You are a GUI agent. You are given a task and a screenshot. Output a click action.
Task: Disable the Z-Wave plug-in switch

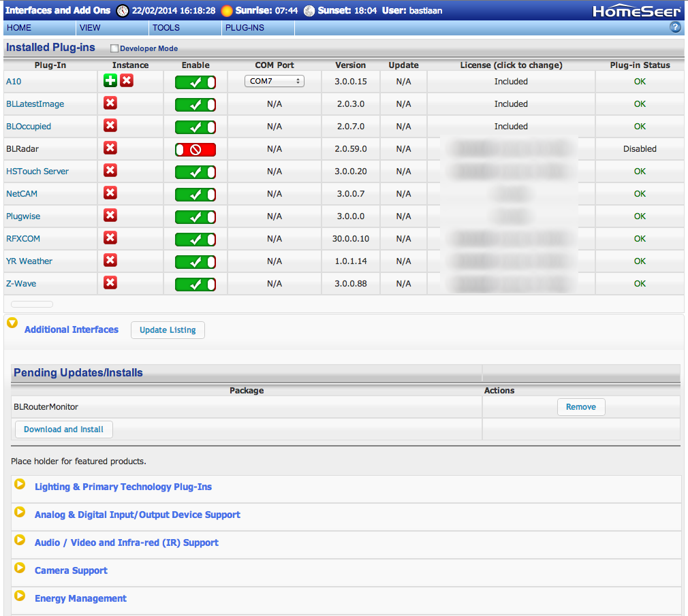(196, 284)
